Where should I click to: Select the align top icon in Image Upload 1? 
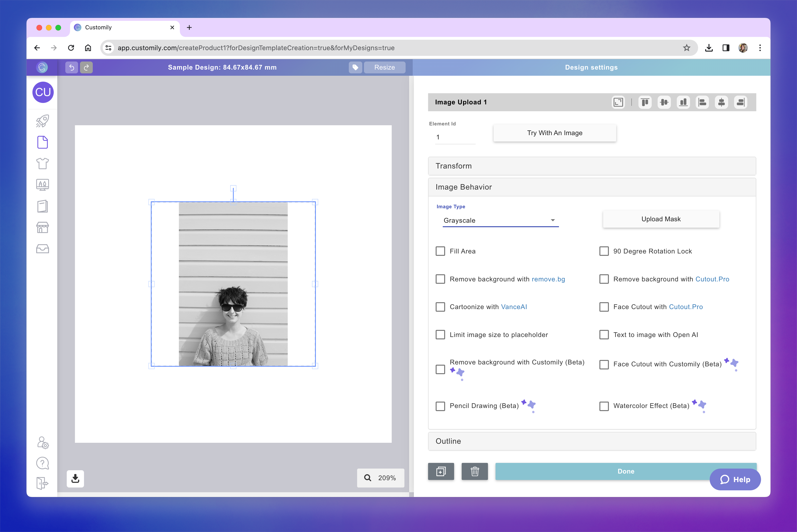click(645, 102)
